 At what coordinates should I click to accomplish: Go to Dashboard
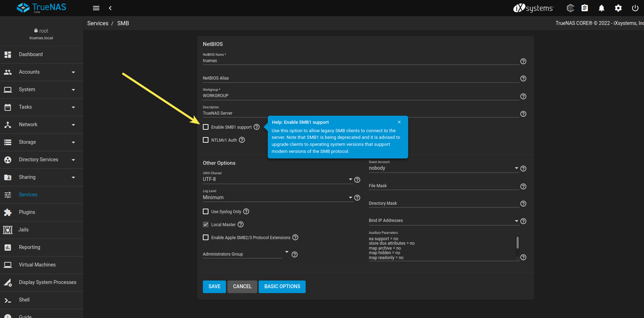[41, 54]
